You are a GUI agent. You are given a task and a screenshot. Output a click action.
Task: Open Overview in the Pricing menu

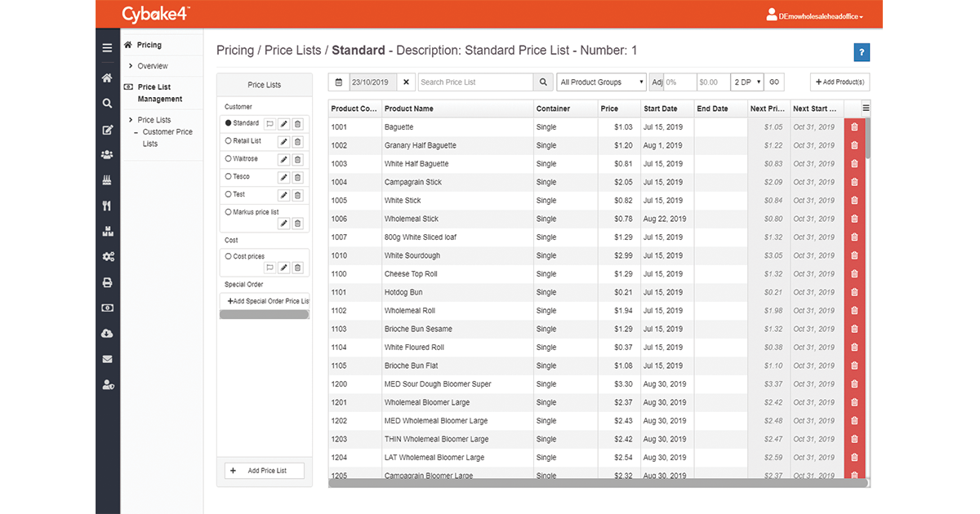click(153, 66)
